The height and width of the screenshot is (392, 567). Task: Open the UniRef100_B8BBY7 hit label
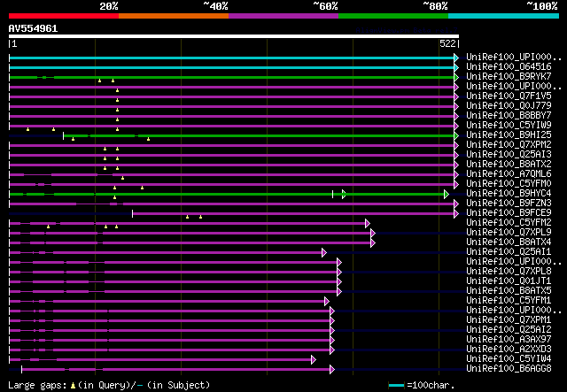click(x=509, y=116)
